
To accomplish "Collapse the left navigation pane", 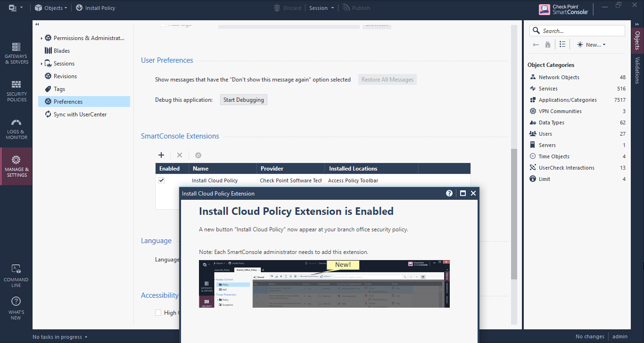I will (x=37, y=24).
